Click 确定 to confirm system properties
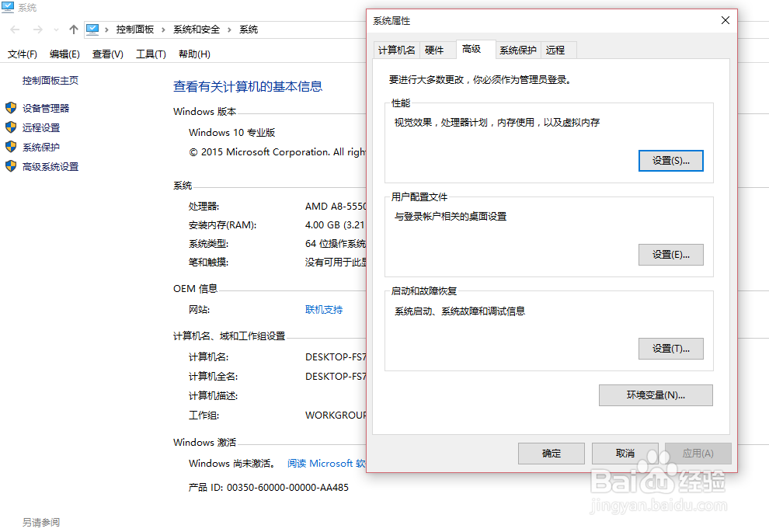 click(551, 454)
